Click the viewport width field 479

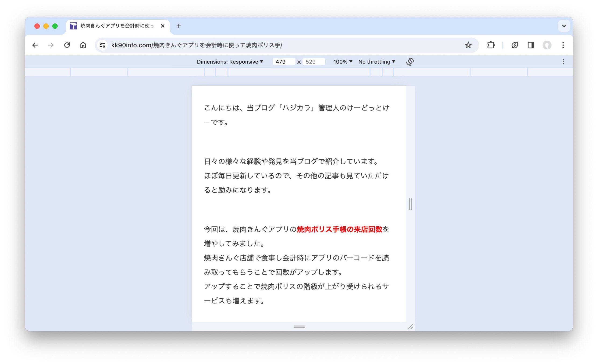tap(284, 62)
